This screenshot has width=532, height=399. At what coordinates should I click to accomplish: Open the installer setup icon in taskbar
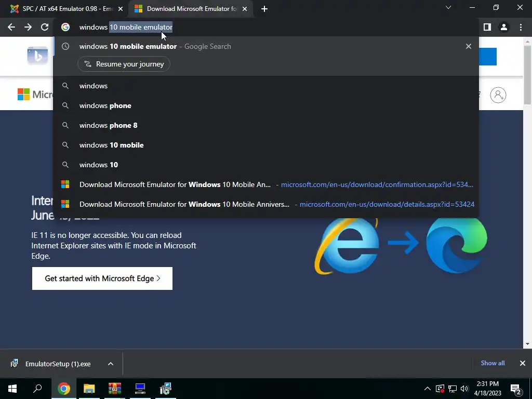pyautogui.click(x=166, y=389)
